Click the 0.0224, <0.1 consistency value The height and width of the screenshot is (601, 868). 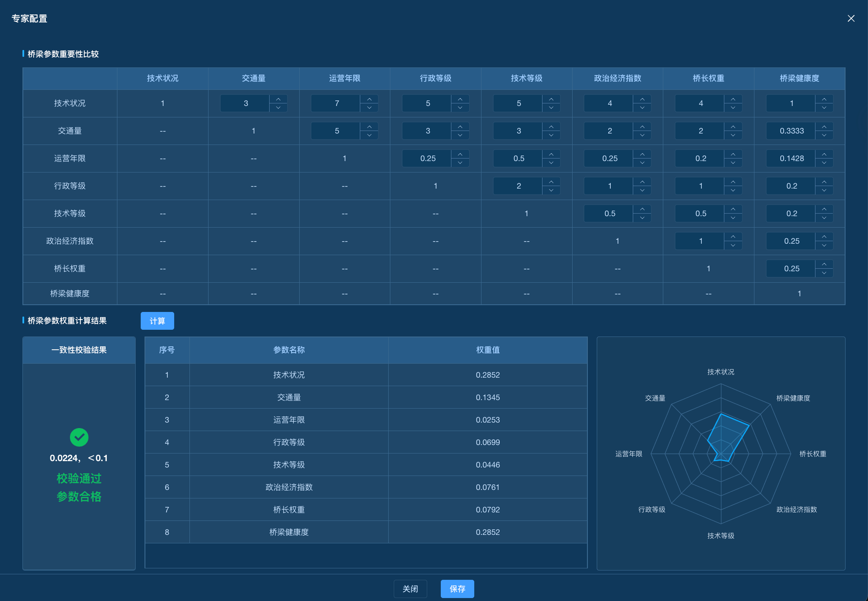(x=79, y=458)
